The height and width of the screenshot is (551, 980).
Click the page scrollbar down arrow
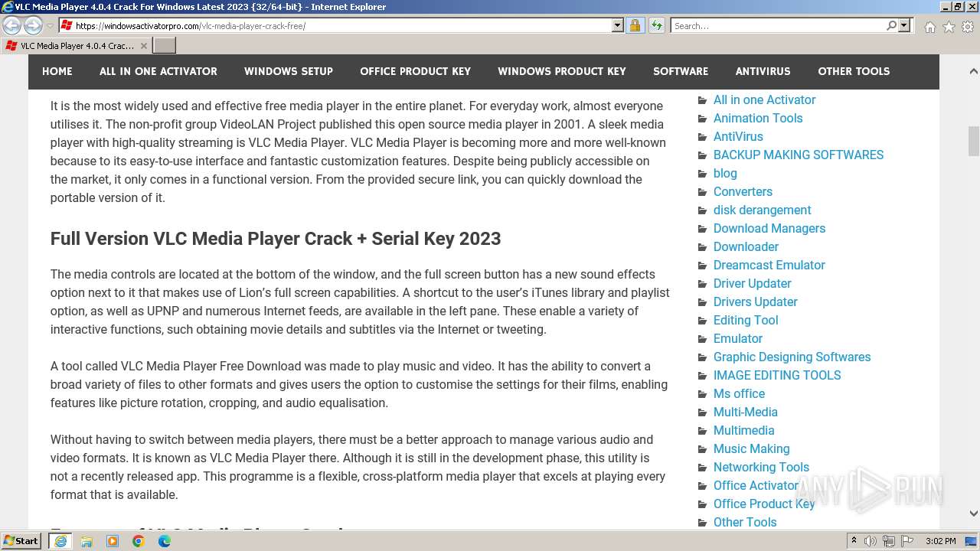click(973, 514)
